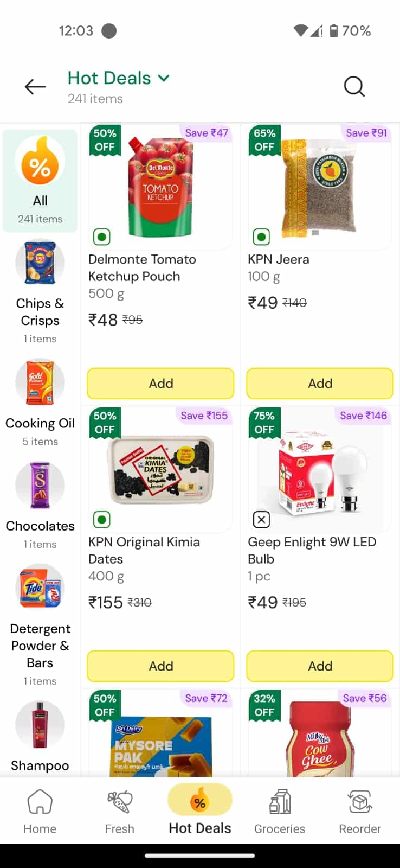The width and height of the screenshot is (400, 868).
Task: Tap the Hot Deals flame icon
Action: [x=199, y=800]
